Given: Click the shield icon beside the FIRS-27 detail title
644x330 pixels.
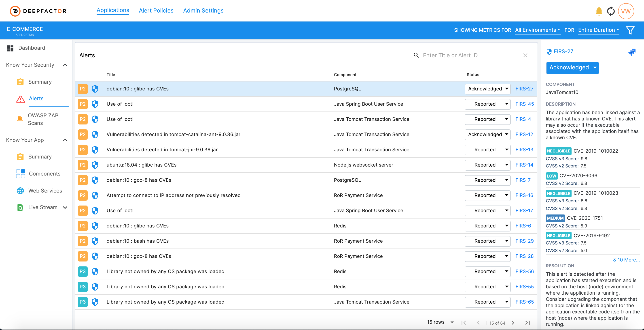Looking at the screenshot, I should (549, 52).
